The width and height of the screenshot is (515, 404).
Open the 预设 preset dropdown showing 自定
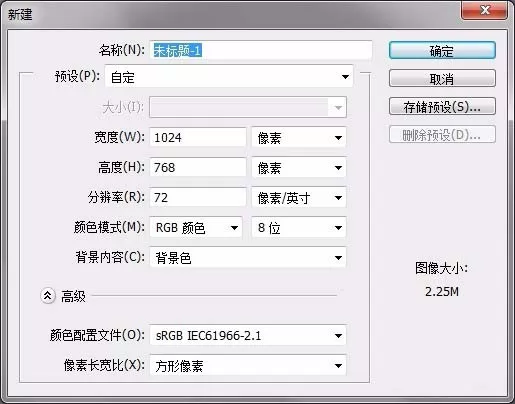point(229,77)
